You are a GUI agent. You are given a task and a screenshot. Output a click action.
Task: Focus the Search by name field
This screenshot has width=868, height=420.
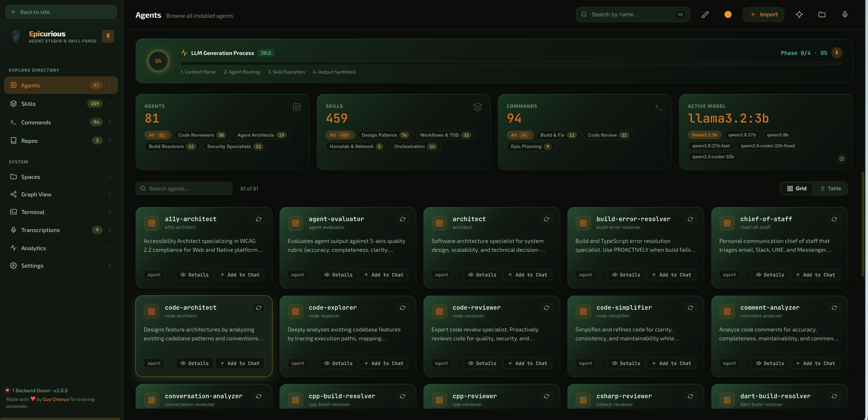(x=633, y=15)
